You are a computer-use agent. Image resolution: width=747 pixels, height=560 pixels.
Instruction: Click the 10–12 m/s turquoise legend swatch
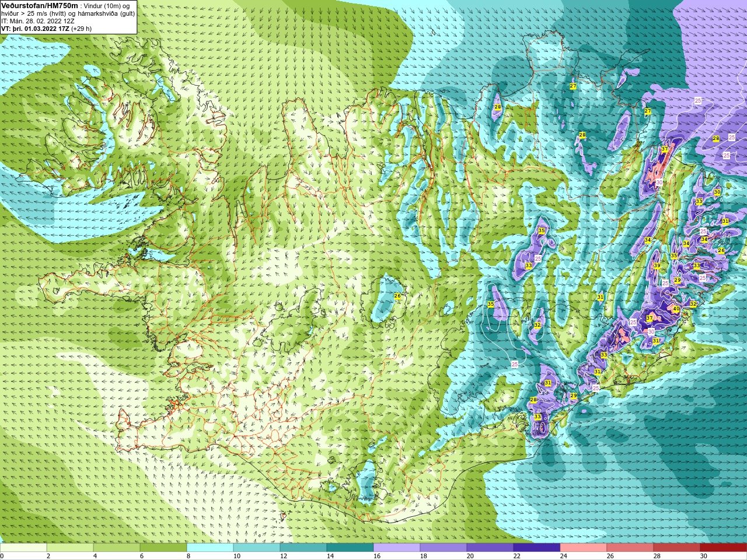(257, 548)
